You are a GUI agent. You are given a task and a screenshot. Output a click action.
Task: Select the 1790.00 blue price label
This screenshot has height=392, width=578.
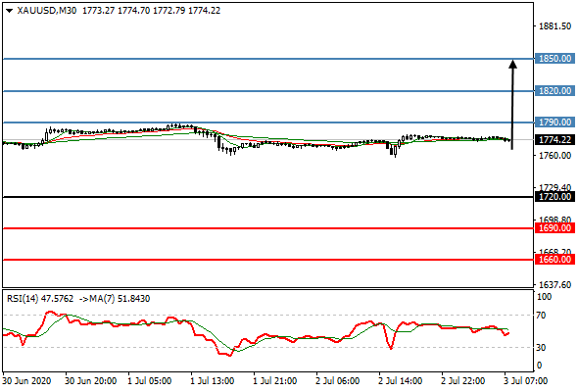pyautogui.click(x=554, y=122)
